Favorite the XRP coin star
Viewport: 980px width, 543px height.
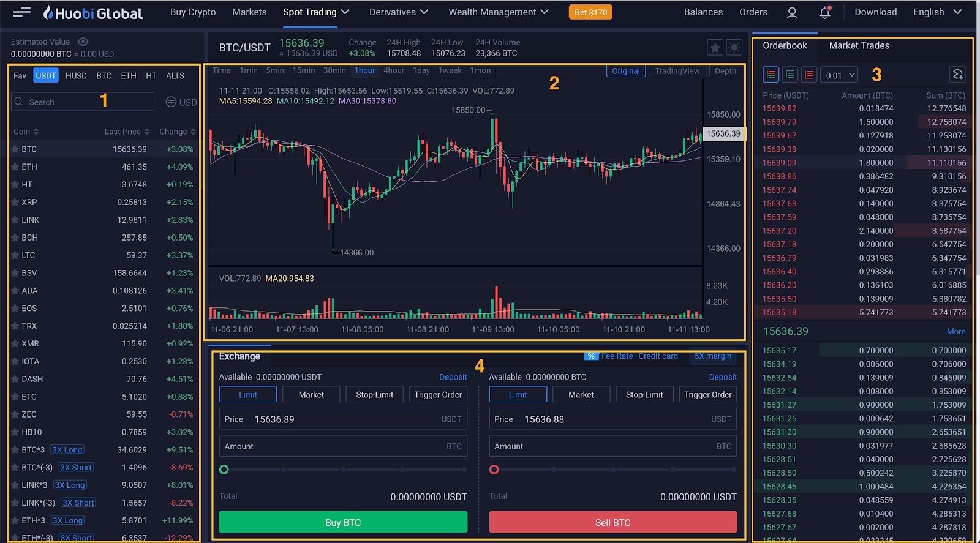tap(15, 202)
